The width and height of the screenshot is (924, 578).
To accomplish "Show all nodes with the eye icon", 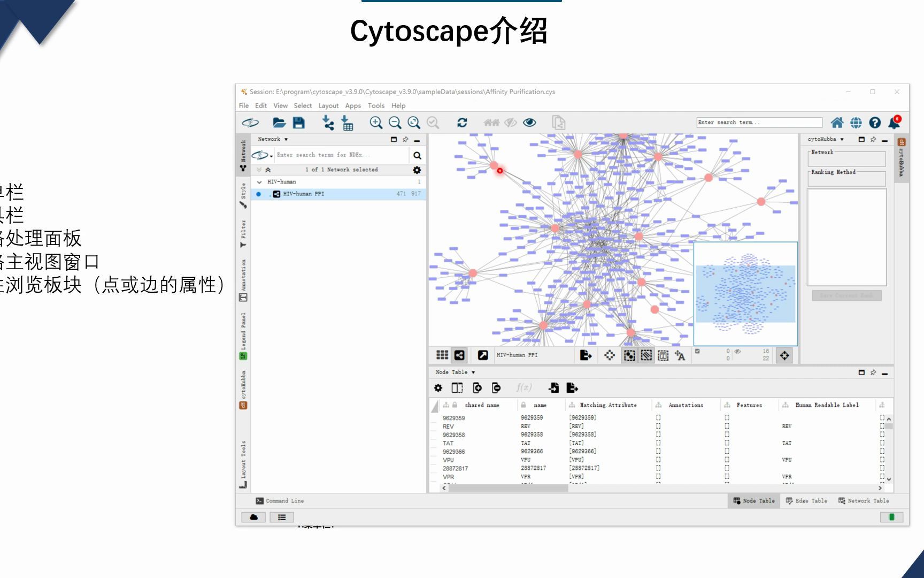I will click(530, 122).
